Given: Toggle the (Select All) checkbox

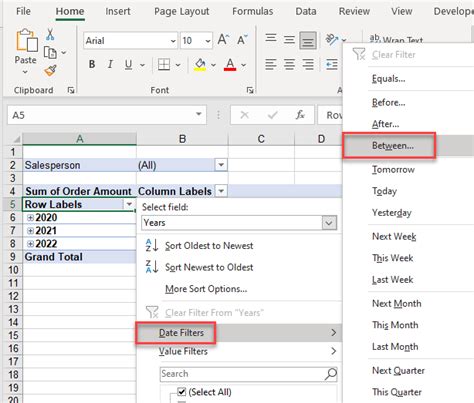Looking at the screenshot, I should tap(182, 392).
